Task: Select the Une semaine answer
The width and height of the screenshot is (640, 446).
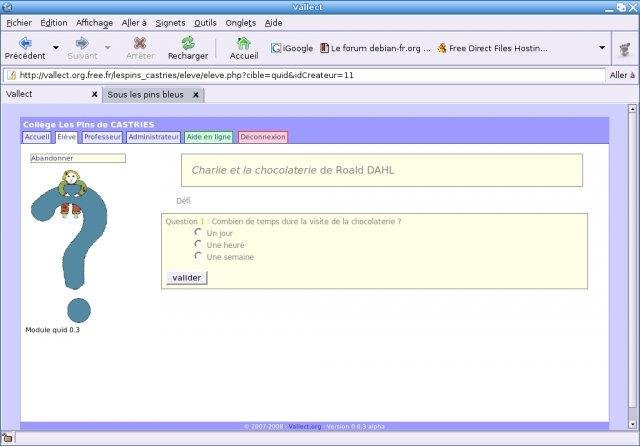Action: [x=198, y=256]
